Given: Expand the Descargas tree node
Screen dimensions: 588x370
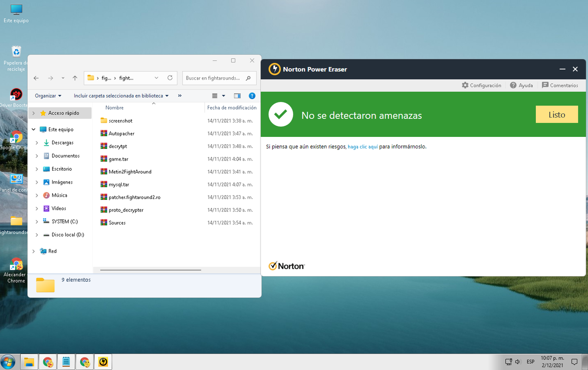Looking at the screenshot, I should [37, 143].
